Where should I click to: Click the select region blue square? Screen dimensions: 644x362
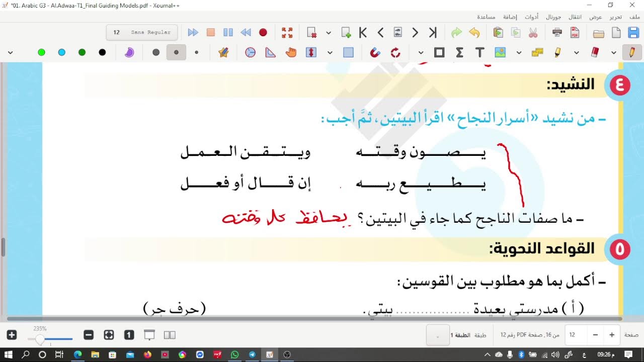[348, 52]
